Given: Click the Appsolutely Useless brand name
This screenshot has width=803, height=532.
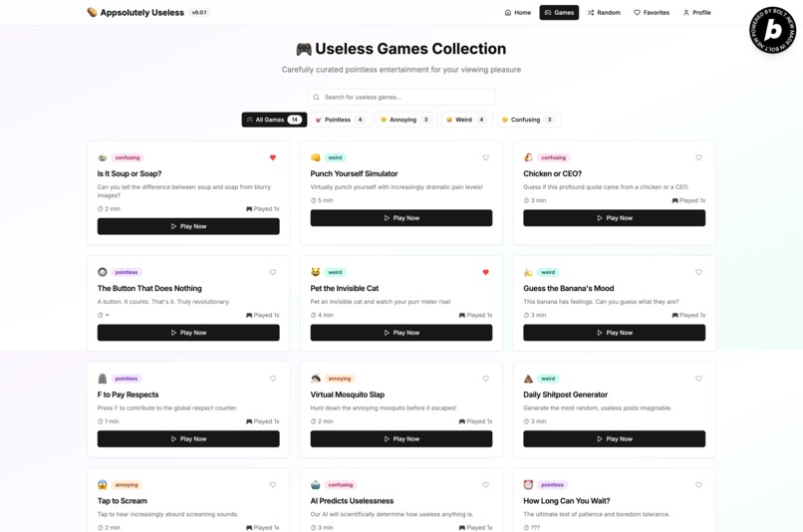Looking at the screenshot, I should click(141, 12).
